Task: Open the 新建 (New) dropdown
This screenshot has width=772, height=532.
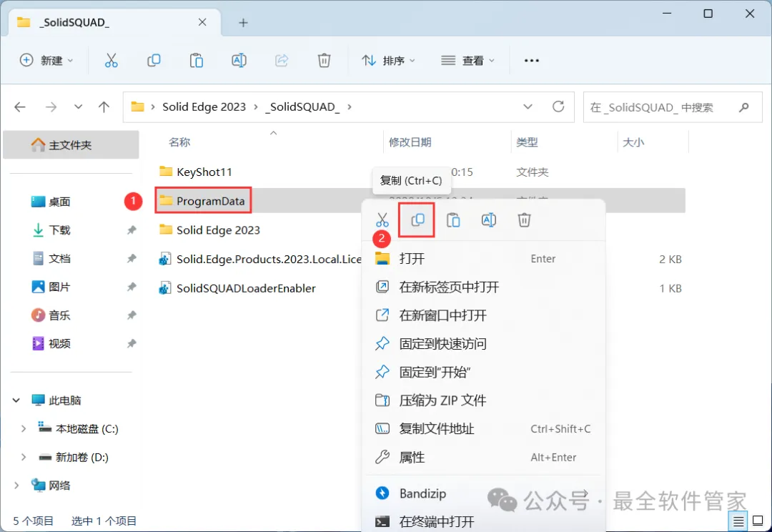Action: click(x=46, y=61)
